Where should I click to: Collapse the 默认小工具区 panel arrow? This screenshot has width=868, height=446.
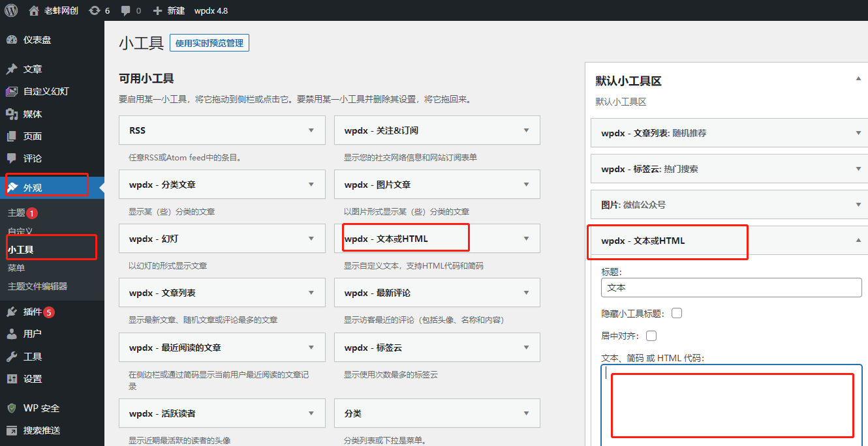(858, 79)
